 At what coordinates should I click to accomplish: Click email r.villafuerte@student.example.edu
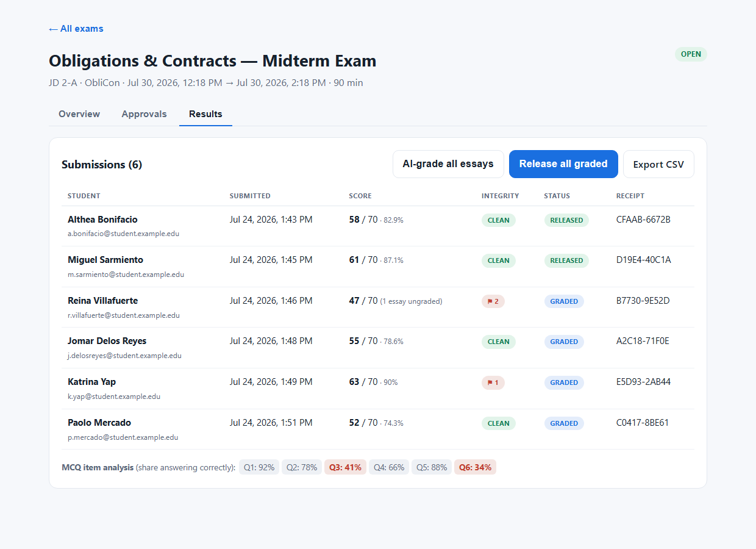click(124, 315)
